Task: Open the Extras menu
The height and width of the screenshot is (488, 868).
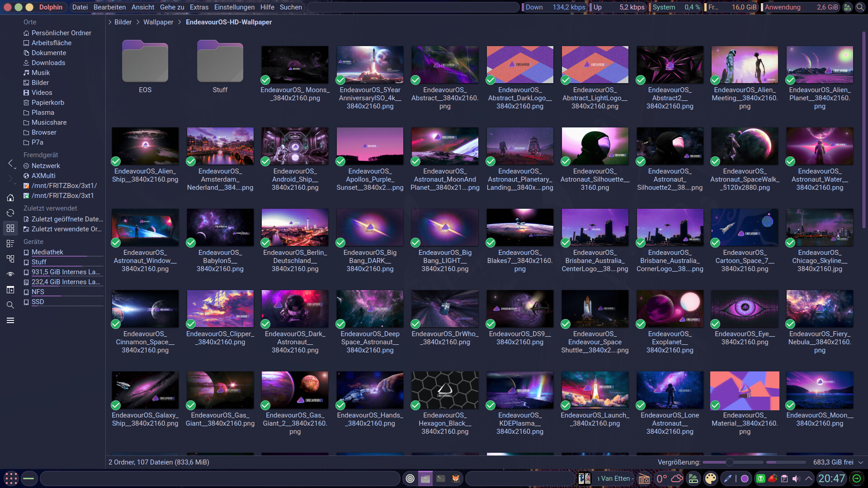Action: click(x=199, y=7)
